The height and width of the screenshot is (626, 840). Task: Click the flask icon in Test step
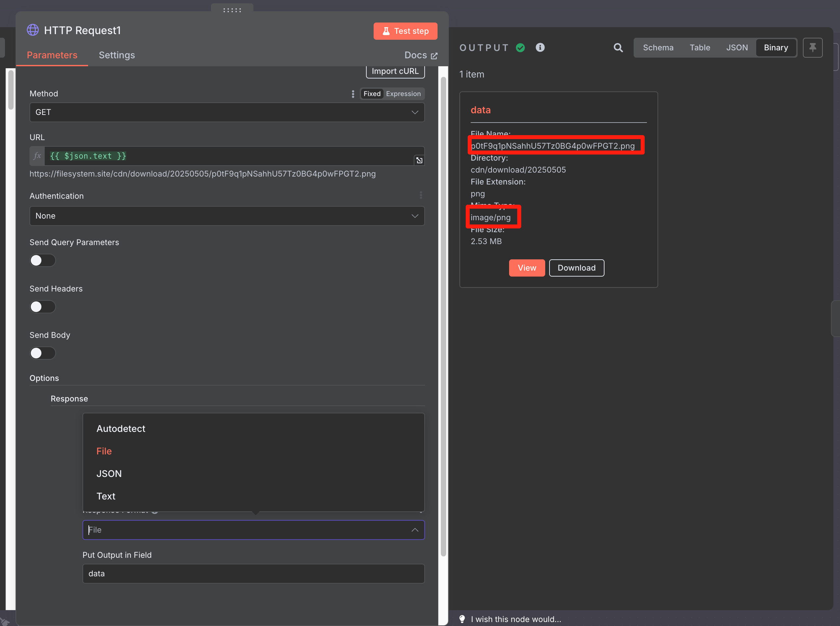click(x=386, y=31)
